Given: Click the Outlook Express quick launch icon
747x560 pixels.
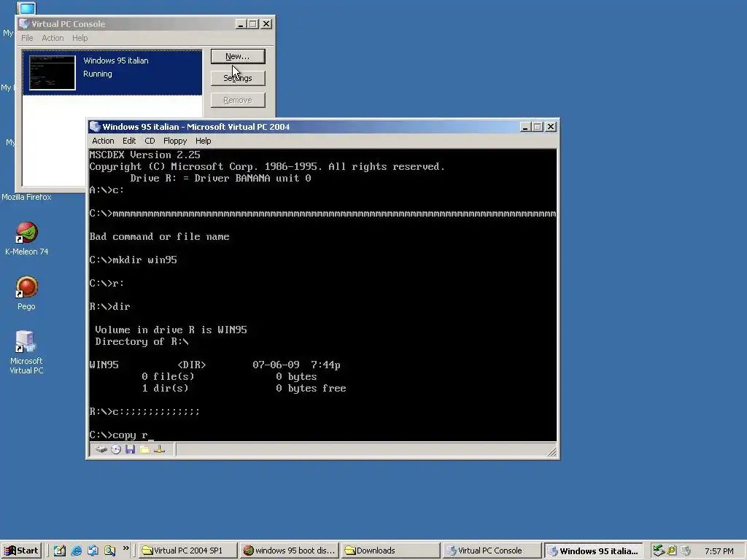Looking at the screenshot, I should pos(93,551).
